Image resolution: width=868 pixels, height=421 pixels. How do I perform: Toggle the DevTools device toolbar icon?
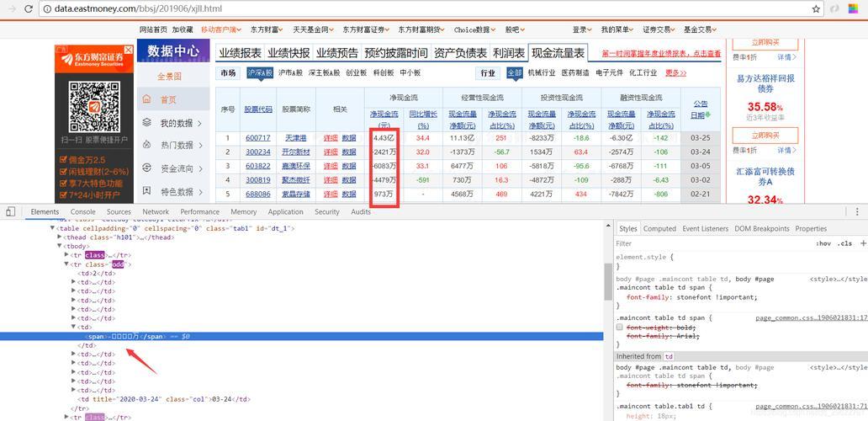(x=10, y=211)
